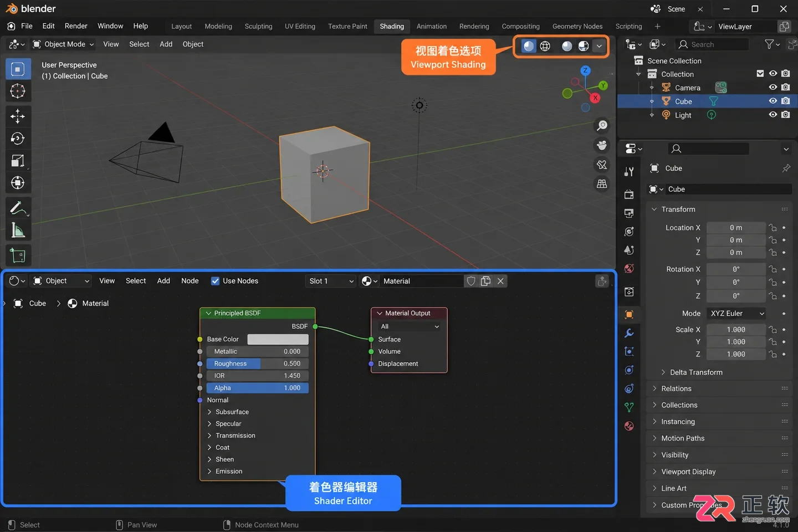Uncheck the Collection exclude checkbox
This screenshot has height=532, width=798.
[760, 74]
